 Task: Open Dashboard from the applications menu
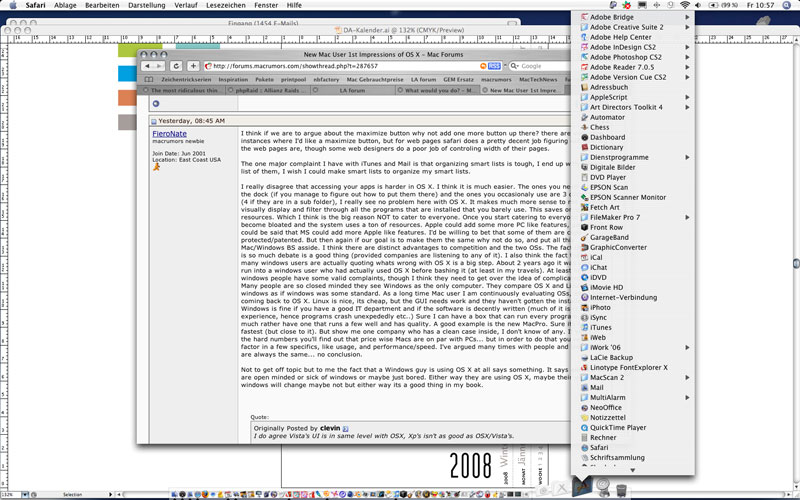633,137
